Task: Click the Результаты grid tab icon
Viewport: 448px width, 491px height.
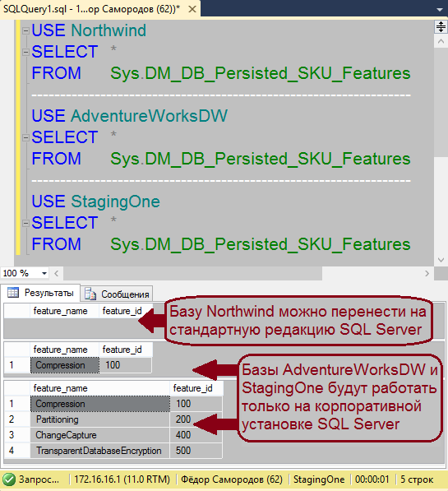Action: (13, 293)
